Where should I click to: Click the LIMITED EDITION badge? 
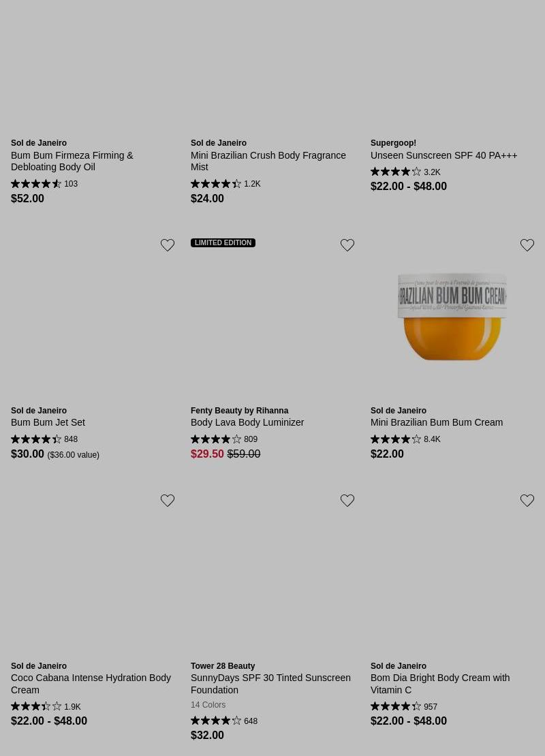[223, 242]
